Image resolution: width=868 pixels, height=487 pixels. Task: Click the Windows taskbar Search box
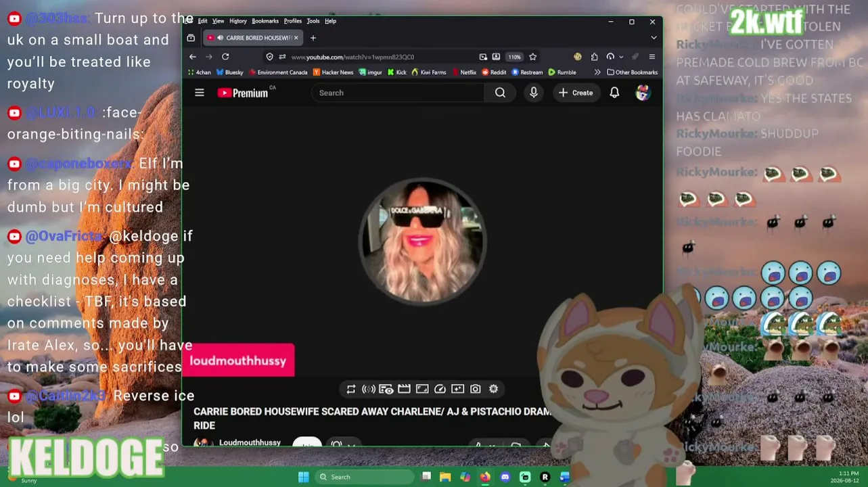click(x=365, y=477)
